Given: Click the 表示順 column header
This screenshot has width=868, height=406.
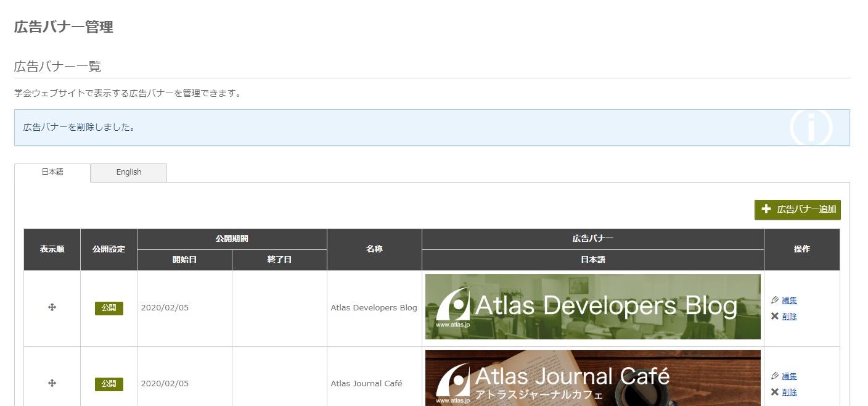Looking at the screenshot, I should pyautogui.click(x=52, y=249).
